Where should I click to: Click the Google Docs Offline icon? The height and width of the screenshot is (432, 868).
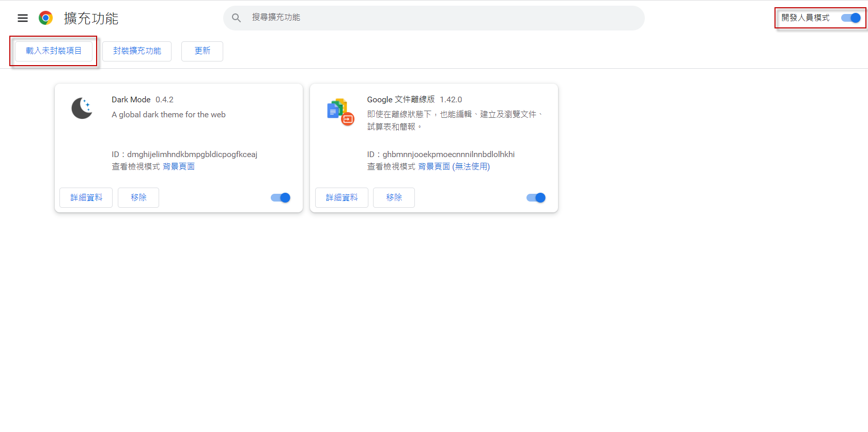tap(340, 111)
